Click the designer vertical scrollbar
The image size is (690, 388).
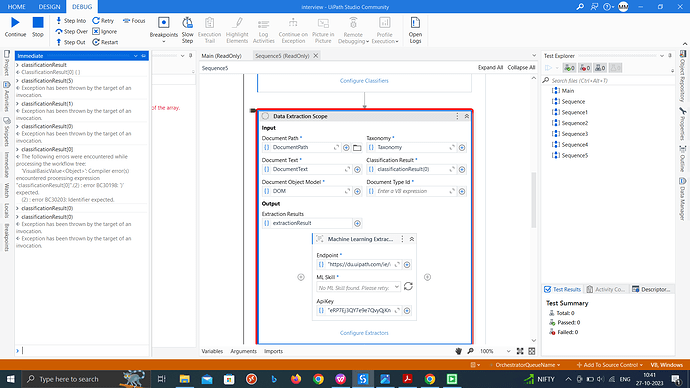pos(534,200)
